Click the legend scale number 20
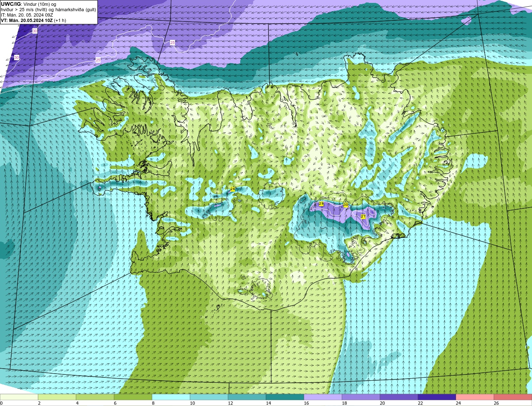 382,403
